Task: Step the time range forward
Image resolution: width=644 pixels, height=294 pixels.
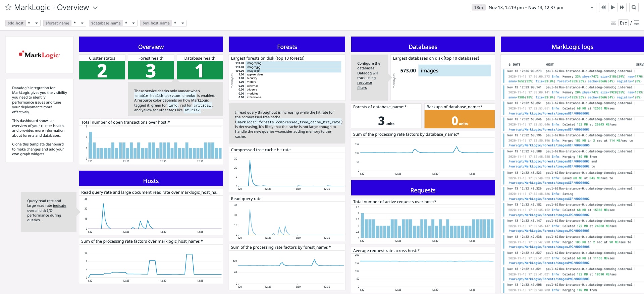Action: click(622, 7)
